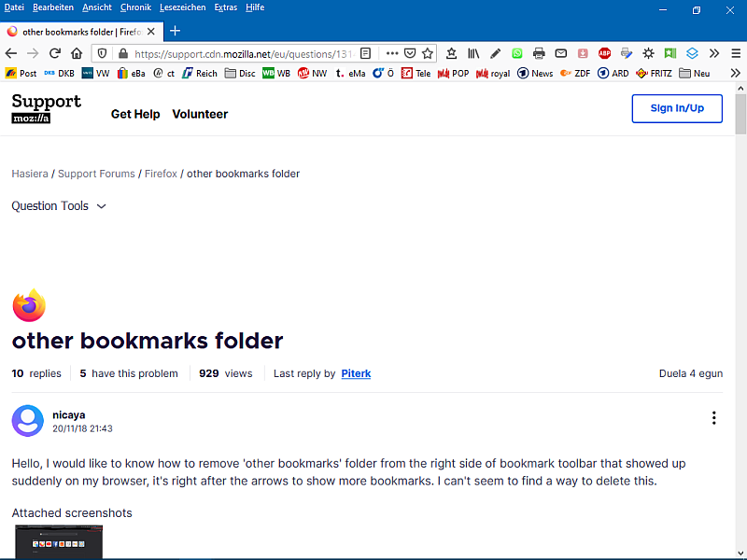Open tracking protection shield panel
Image resolution: width=747 pixels, height=560 pixels.
pos(102,53)
